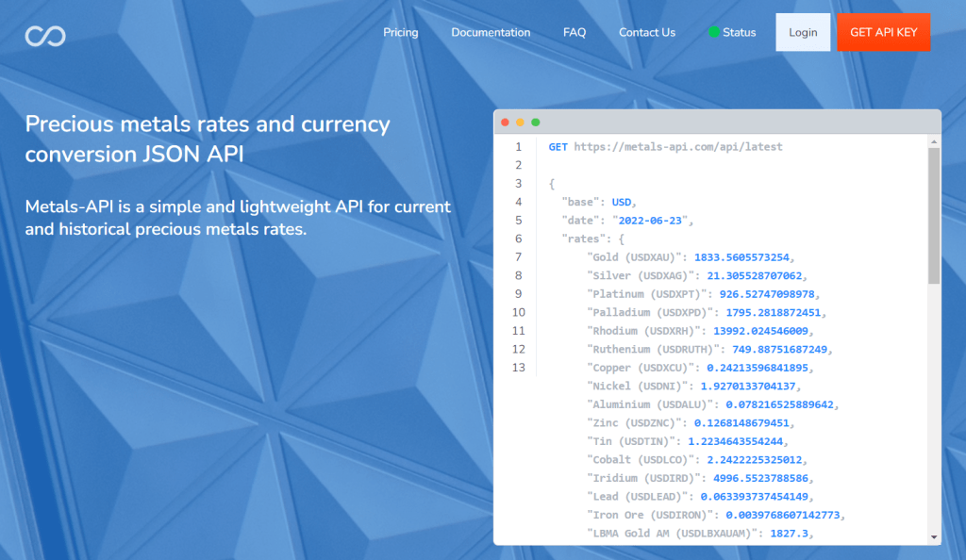This screenshot has height=560, width=966.
Task: Click the scroll-down arrow in the code panel
Action: click(x=934, y=537)
